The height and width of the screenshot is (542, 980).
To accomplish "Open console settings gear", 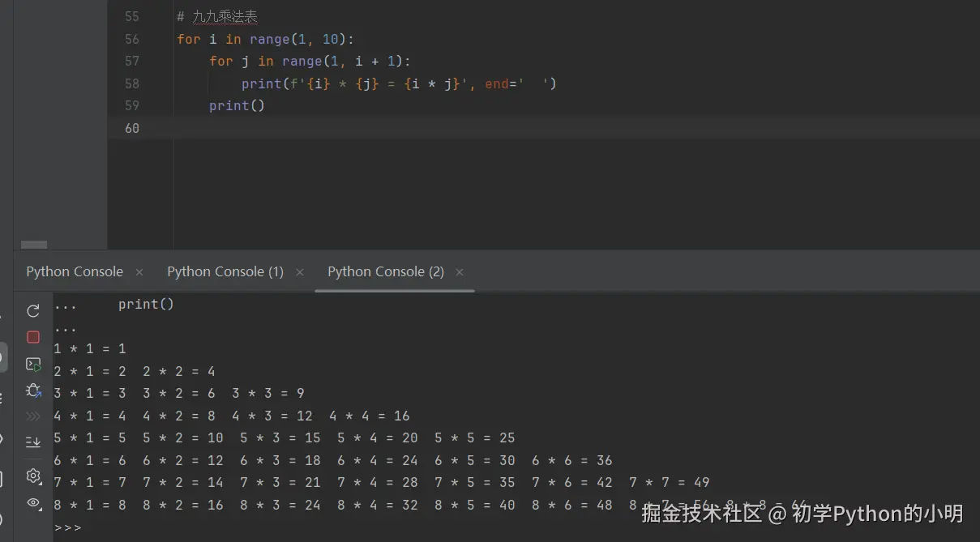I will pyautogui.click(x=33, y=476).
